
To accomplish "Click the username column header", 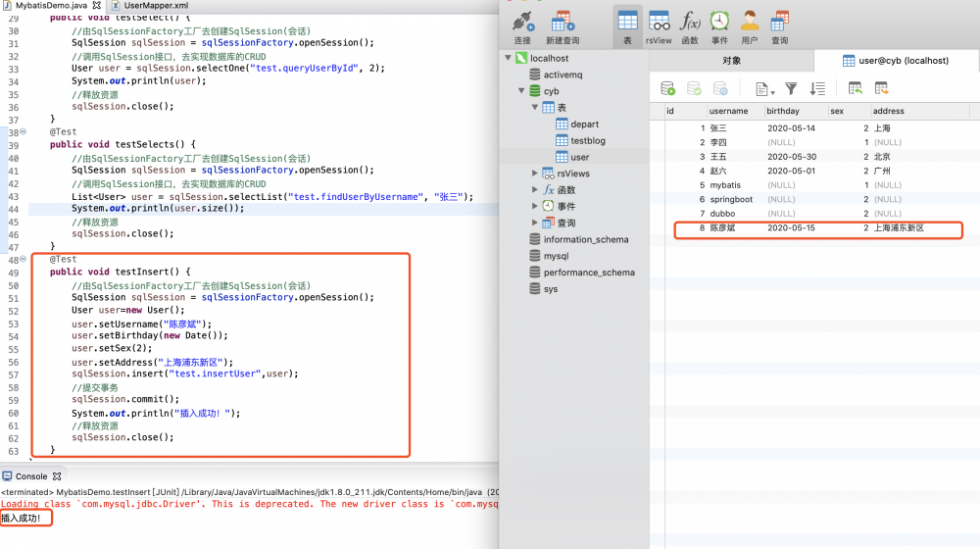I will 735,112.
